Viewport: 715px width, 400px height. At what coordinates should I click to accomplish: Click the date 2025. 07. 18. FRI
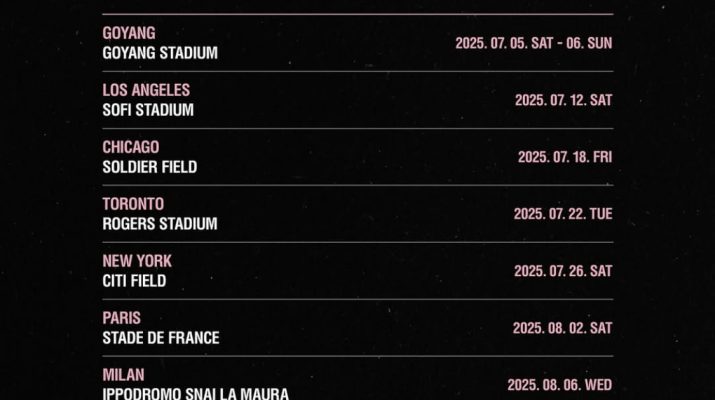[565, 157]
